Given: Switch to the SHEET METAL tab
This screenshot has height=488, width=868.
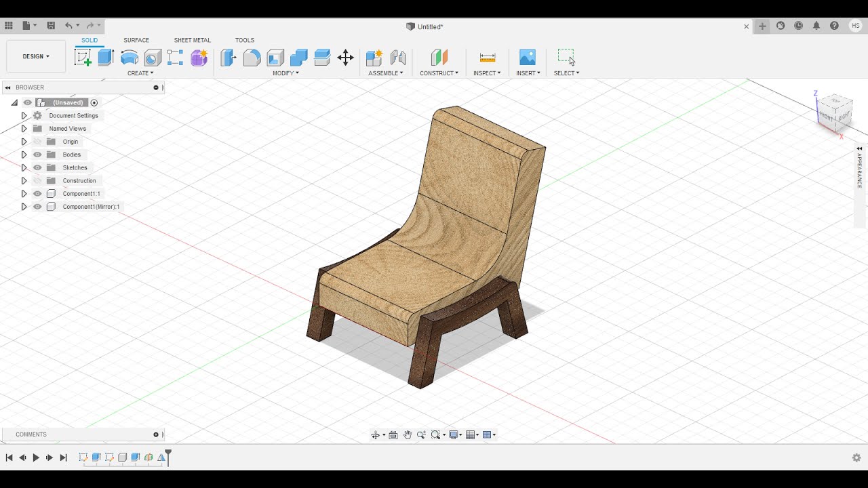Looking at the screenshot, I should click(192, 41).
